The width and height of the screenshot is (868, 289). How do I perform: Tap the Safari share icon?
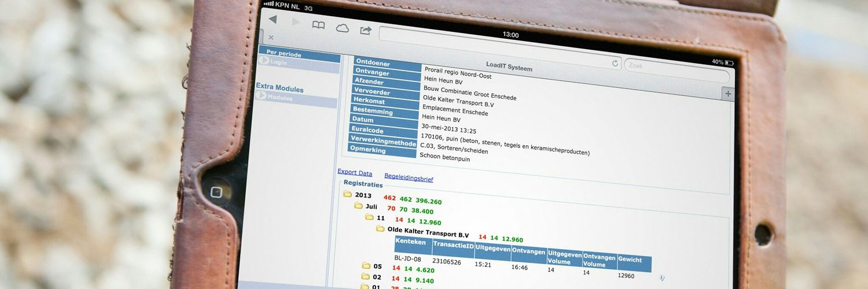coord(366,30)
